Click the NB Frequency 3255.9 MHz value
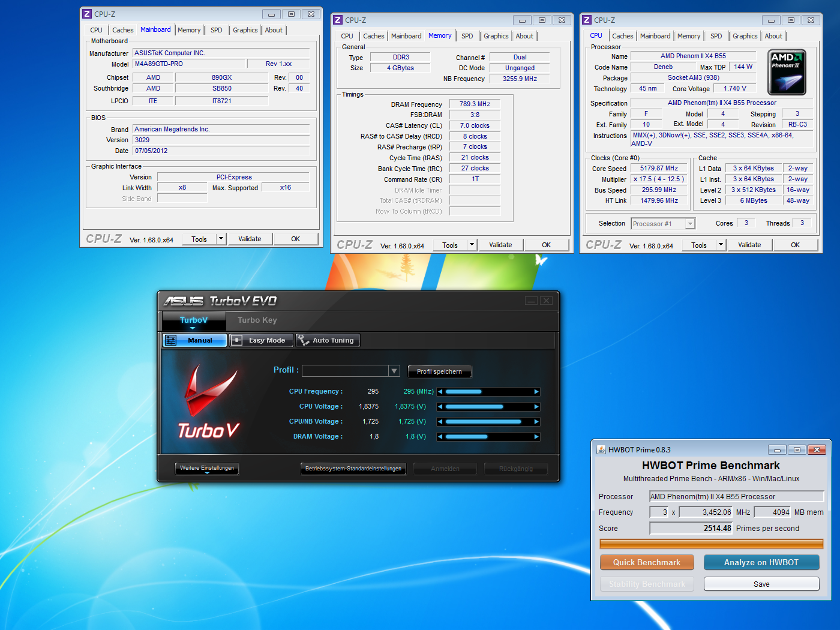 520,79
